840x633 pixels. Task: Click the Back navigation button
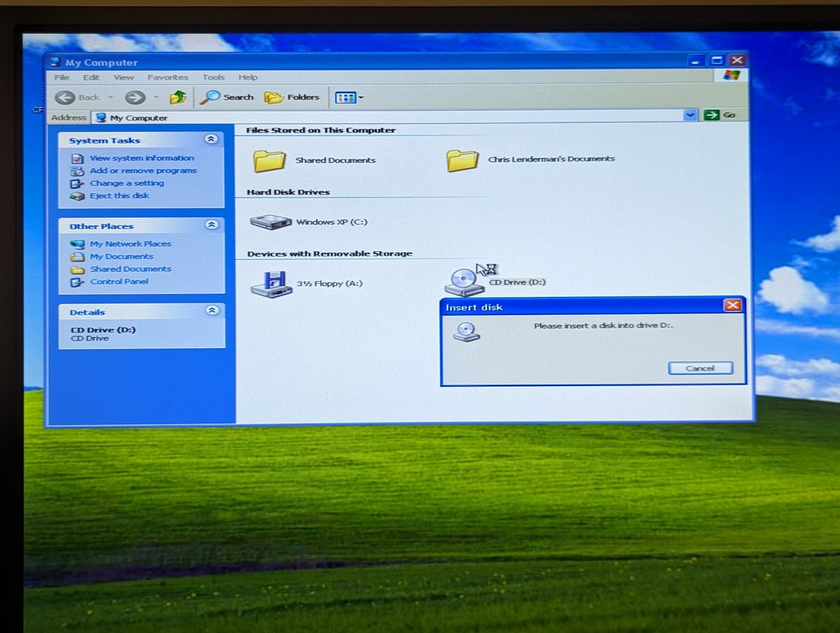[78, 97]
